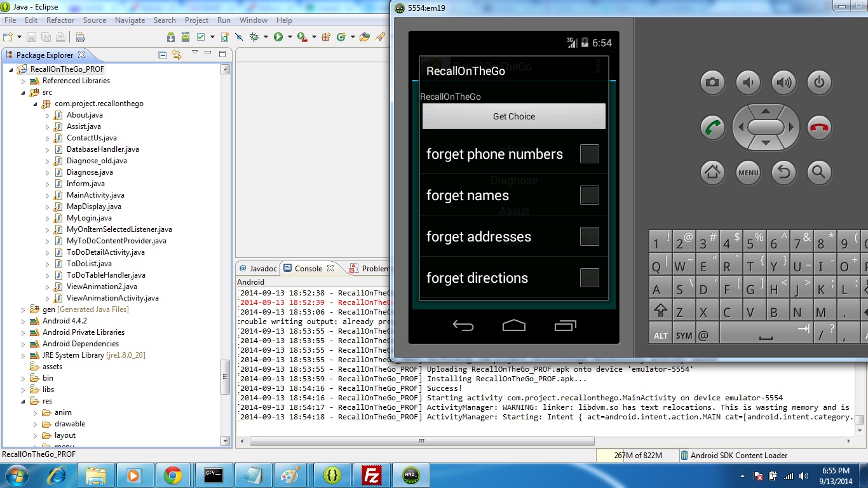The height and width of the screenshot is (488, 868).
Task: Click the Android lint check icon
Action: 201,37
